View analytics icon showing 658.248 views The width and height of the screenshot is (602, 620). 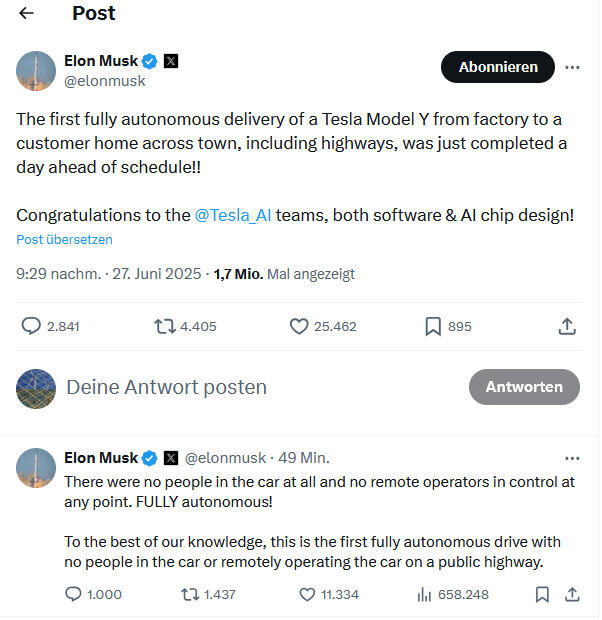(423, 594)
